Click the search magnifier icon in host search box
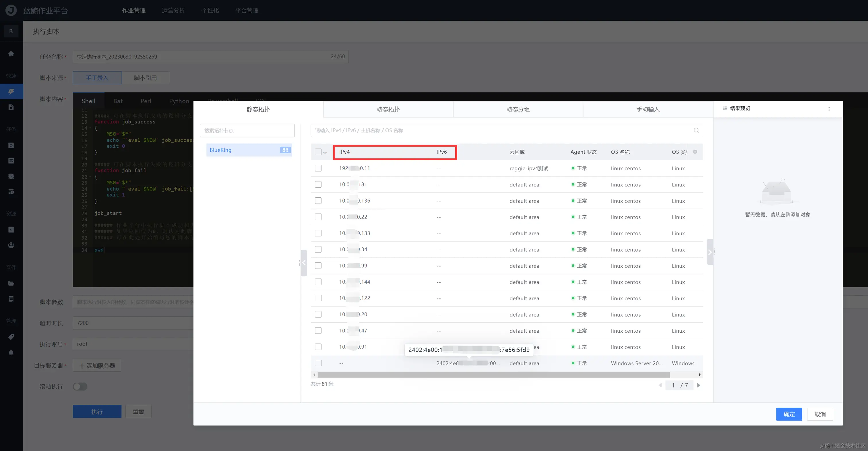 (x=696, y=130)
